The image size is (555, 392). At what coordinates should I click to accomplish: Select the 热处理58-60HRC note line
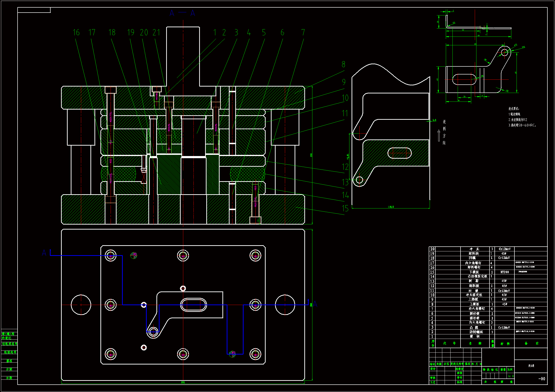point(522,125)
